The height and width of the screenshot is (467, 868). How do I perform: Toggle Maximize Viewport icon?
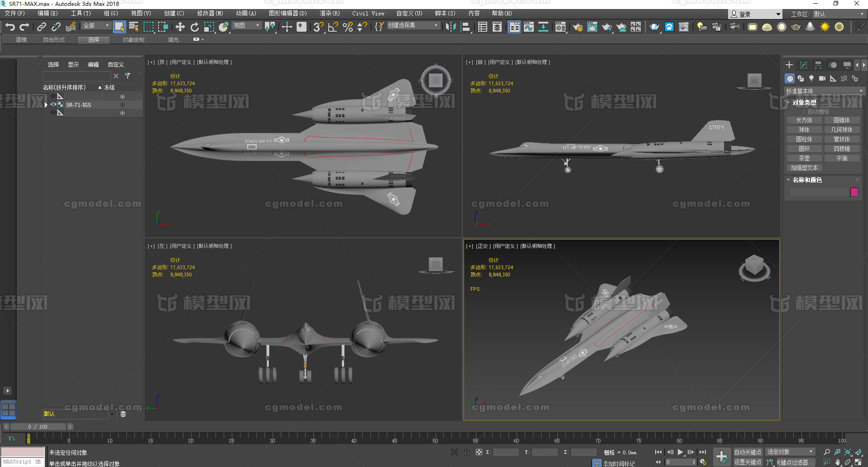[858, 462]
